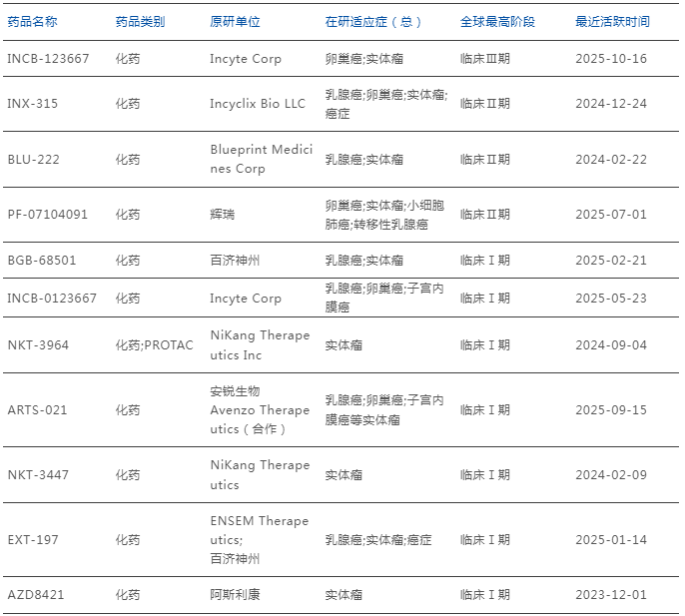Click Incyte Corp in the INCB-0123667 row
This screenshot has width=685, height=616.
(246, 299)
